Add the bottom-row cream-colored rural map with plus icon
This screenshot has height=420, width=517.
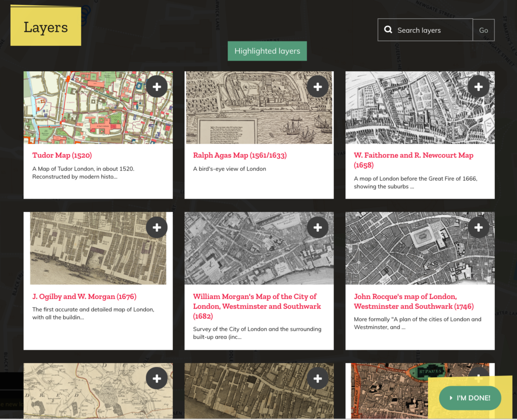pyautogui.click(x=157, y=379)
